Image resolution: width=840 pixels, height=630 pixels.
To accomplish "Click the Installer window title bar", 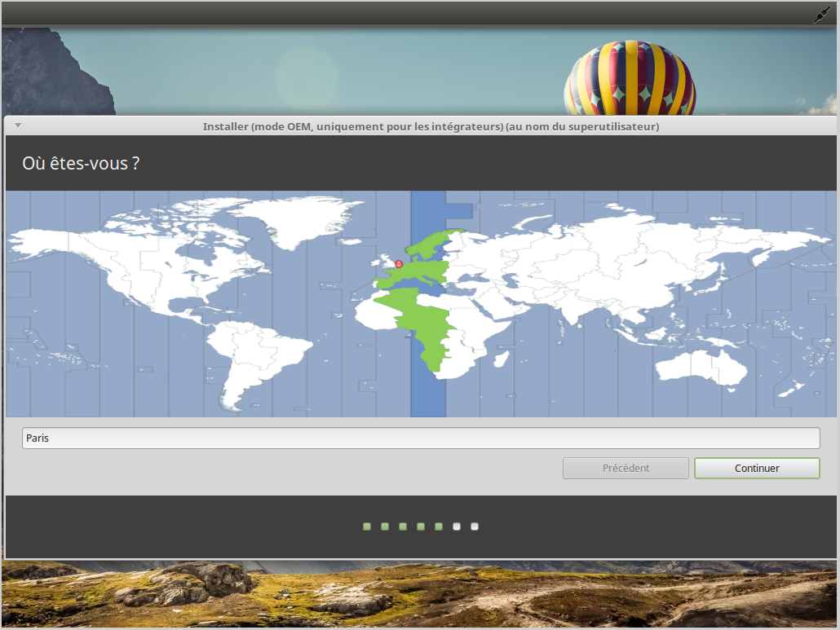I will pyautogui.click(x=431, y=126).
